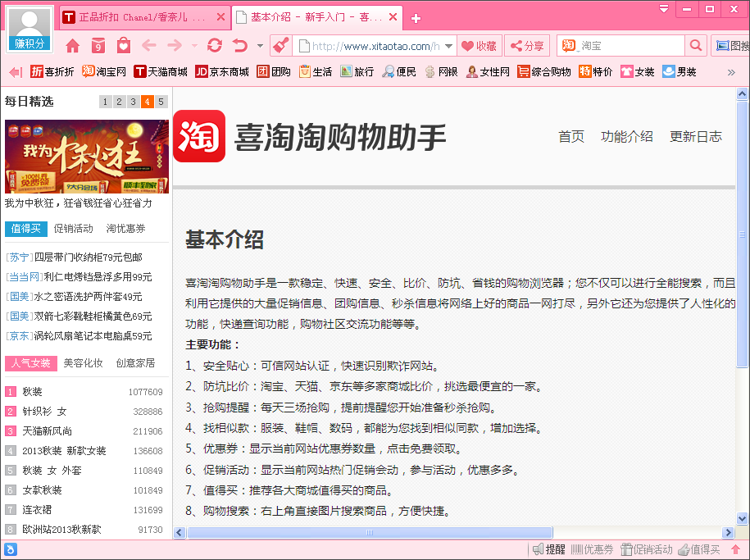Switch to 促销活动 sidebar tab

(x=73, y=228)
